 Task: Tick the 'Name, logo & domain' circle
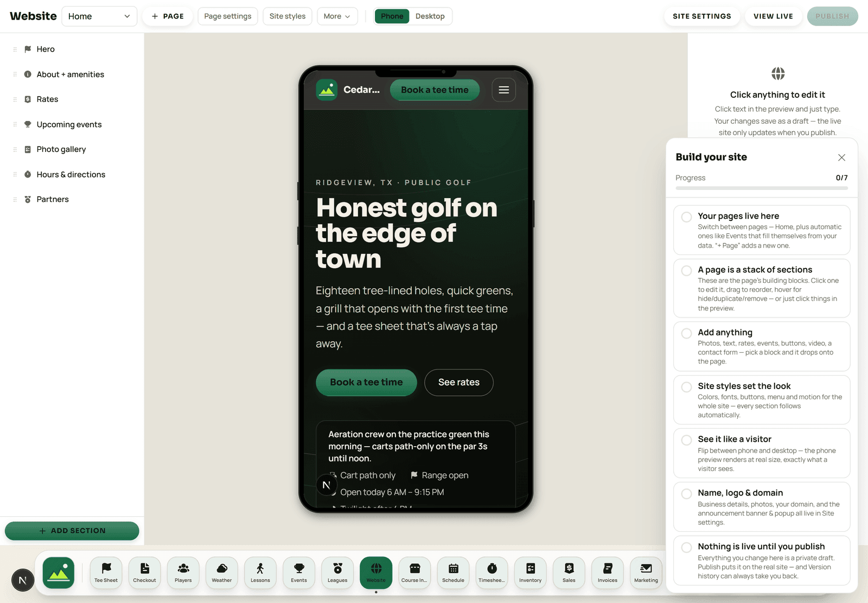click(686, 494)
